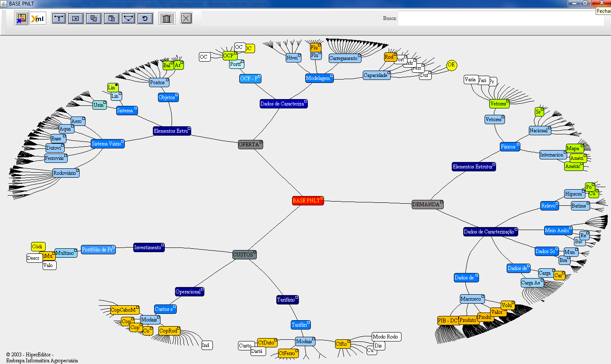Select the Usin node
The height and width of the screenshot is (364, 611).
[x=100, y=105]
